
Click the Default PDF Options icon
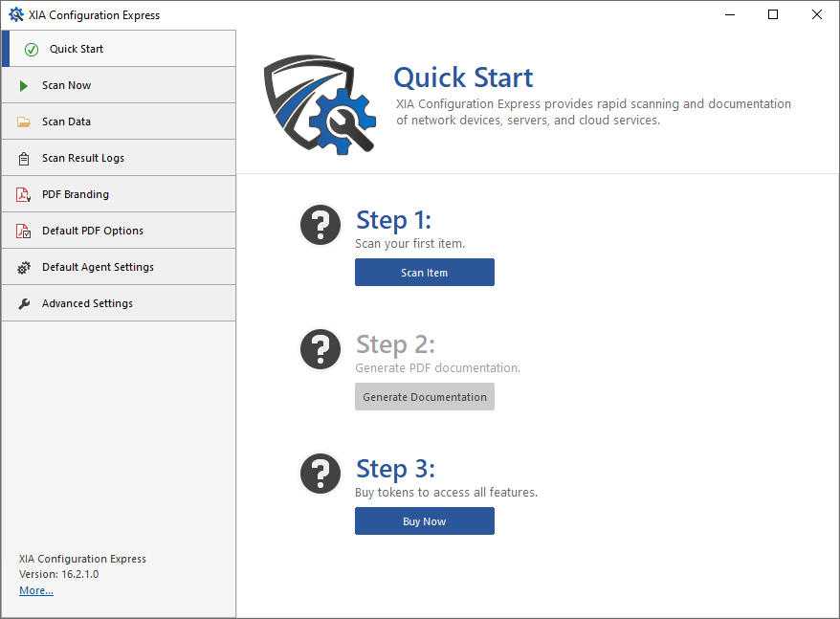tap(24, 231)
